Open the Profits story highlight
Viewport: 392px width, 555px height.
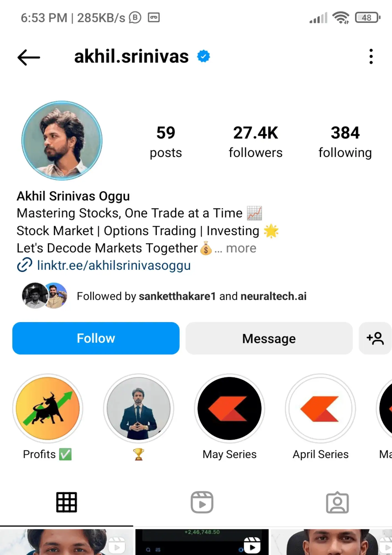pos(48,408)
